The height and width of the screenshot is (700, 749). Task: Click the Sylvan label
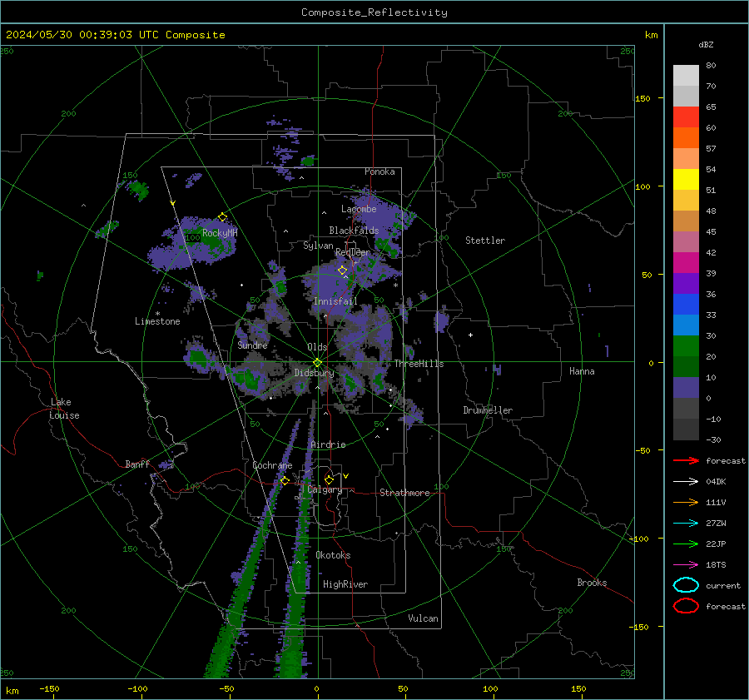[318, 246]
